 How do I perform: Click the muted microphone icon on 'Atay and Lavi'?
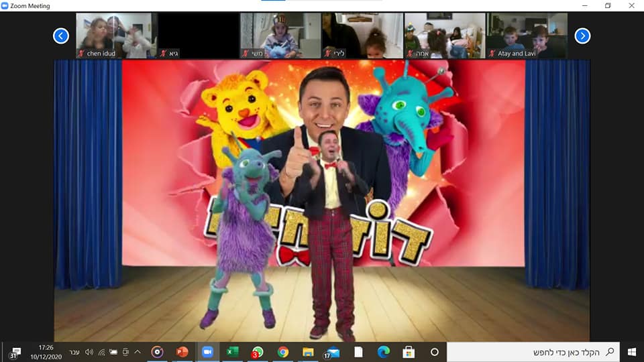(x=492, y=54)
